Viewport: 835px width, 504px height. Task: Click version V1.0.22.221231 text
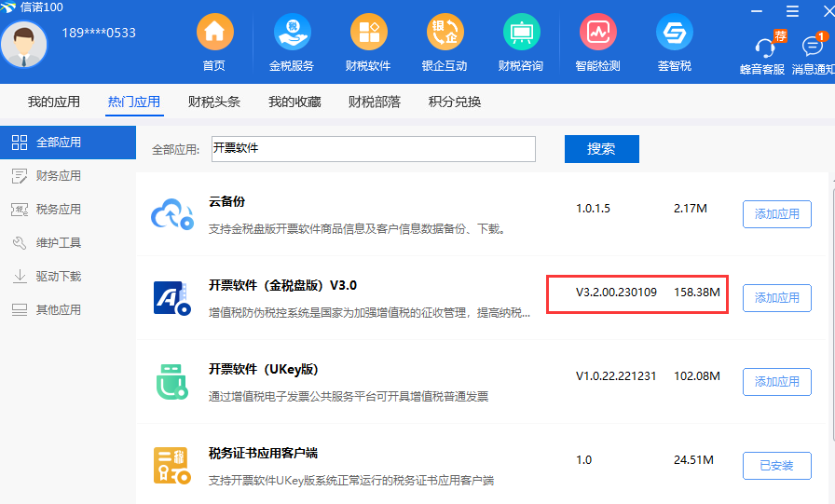[x=616, y=376]
